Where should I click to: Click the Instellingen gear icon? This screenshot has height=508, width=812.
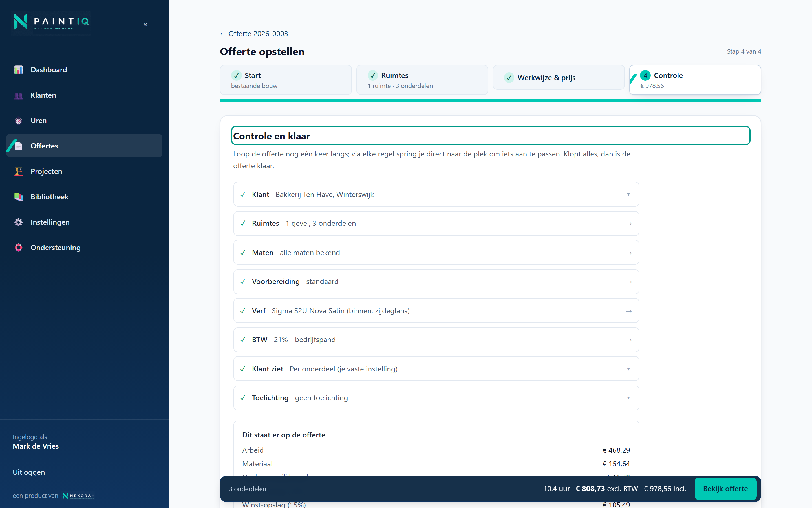pos(18,222)
